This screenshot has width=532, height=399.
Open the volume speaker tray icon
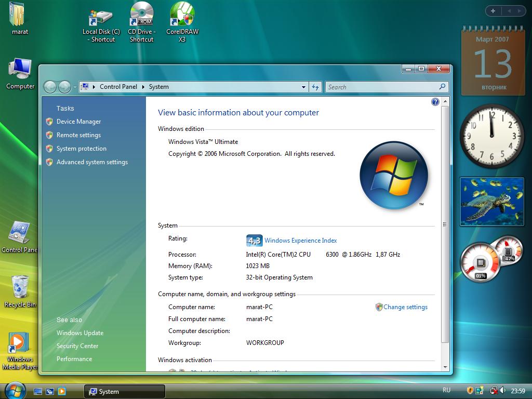502,391
